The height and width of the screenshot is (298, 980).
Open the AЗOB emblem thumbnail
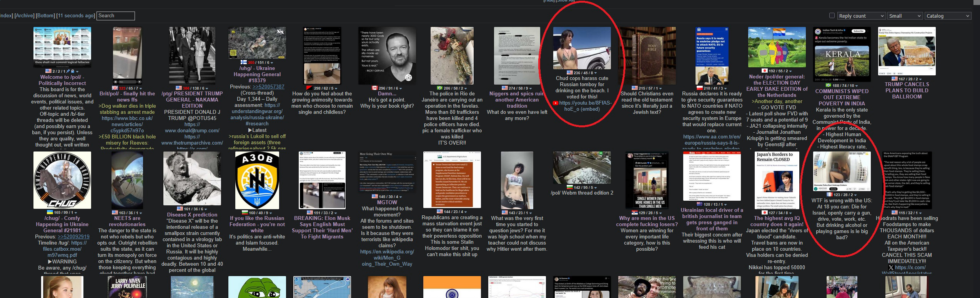[257, 180]
